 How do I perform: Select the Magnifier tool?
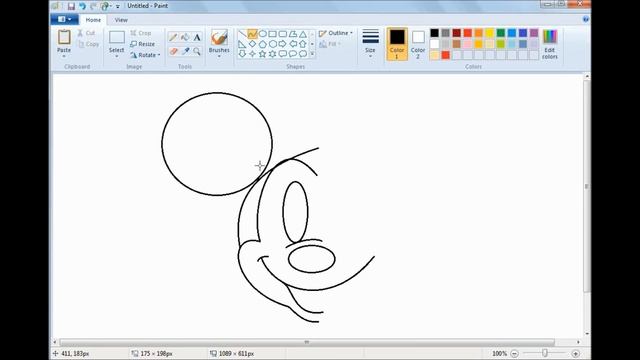click(197, 51)
